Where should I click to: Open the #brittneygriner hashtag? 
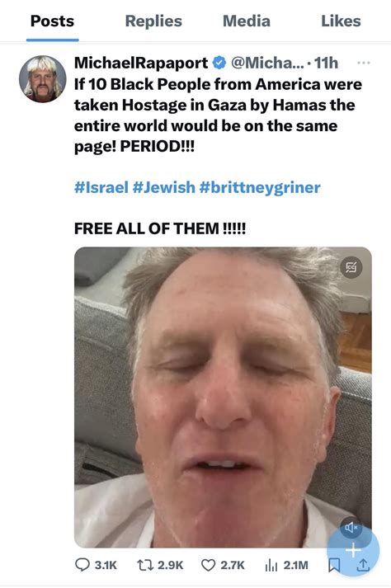[x=260, y=187]
